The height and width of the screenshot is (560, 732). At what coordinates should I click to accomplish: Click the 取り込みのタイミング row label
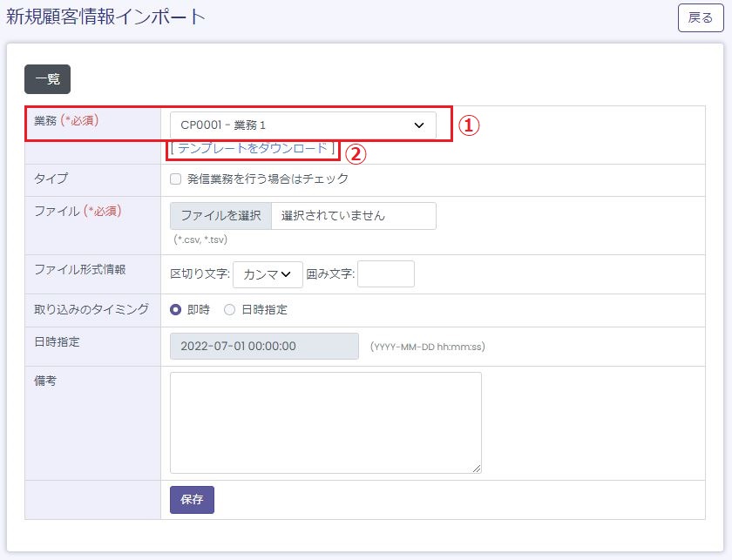[x=91, y=309]
